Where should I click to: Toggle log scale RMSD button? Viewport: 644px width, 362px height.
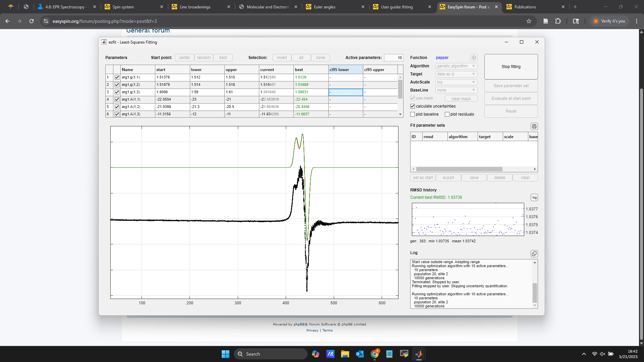[534, 197]
